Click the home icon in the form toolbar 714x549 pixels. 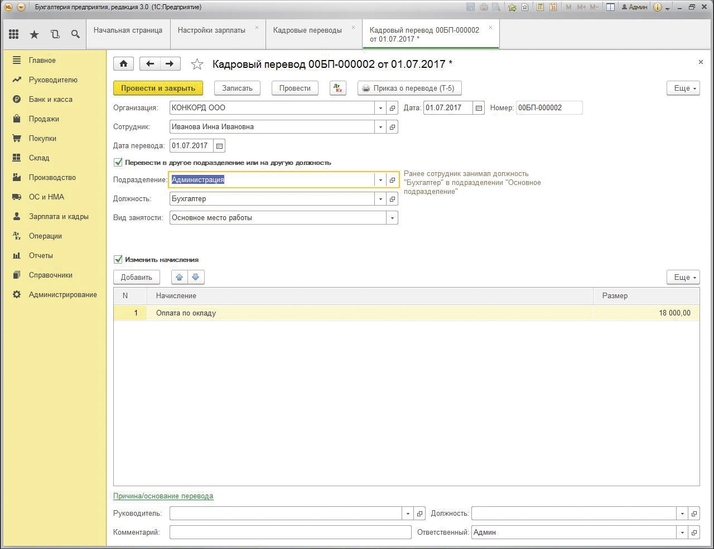point(123,64)
